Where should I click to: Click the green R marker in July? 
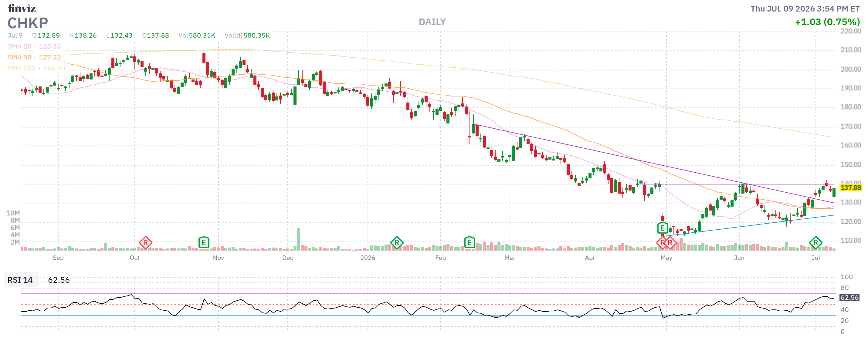[815, 242]
